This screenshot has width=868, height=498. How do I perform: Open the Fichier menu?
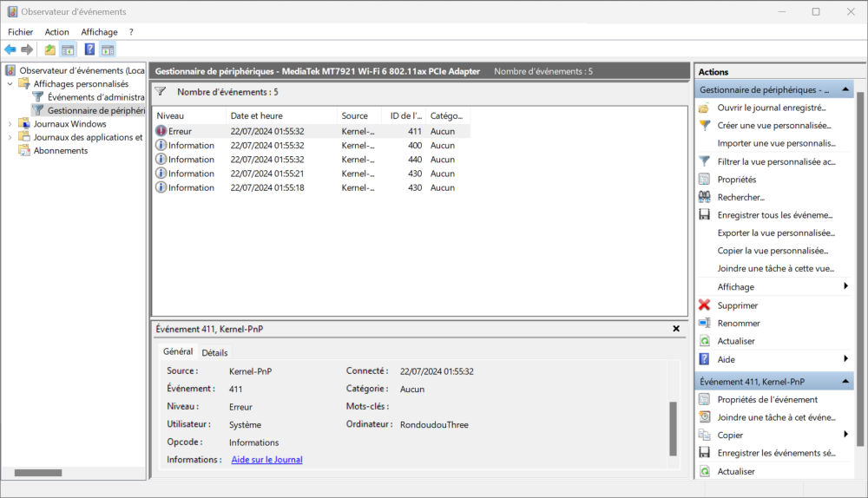(20, 32)
